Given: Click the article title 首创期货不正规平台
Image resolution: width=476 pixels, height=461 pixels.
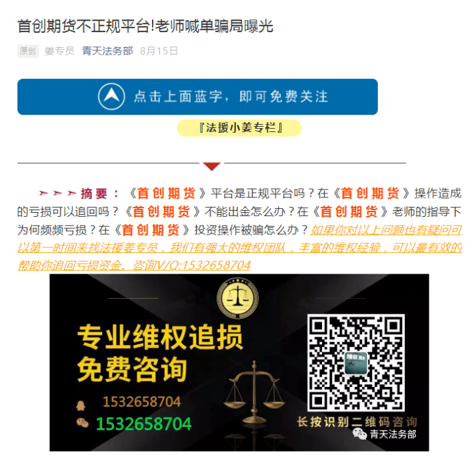Looking at the screenshot, I should point(145,26).
